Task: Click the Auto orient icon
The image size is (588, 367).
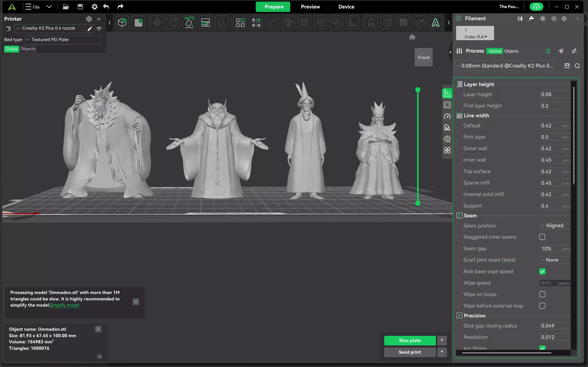Action: [x=189, y=22]
